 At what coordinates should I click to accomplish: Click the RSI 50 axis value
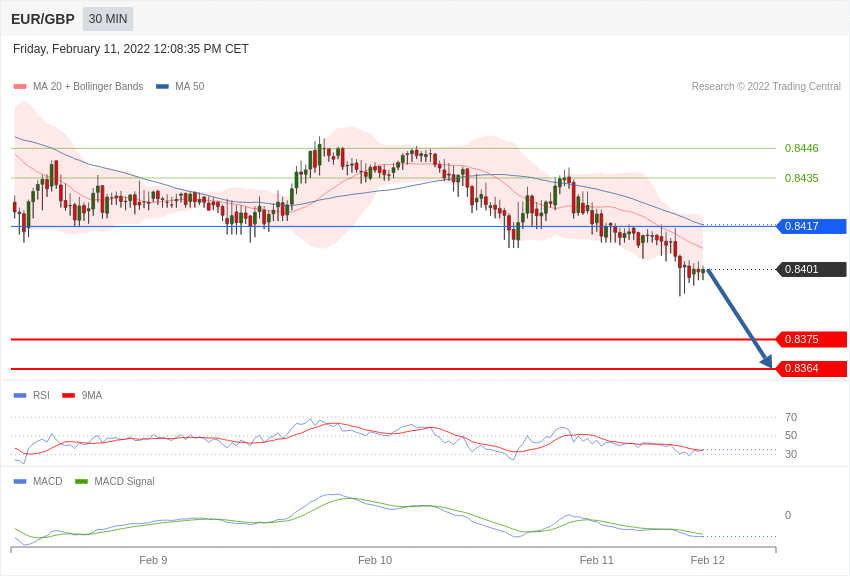click(x=791, y=436)
